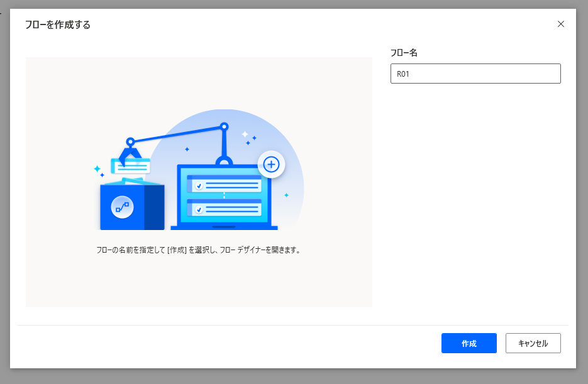
Task: Close the フローを作成する dialog with X
Action: point(561,24)
